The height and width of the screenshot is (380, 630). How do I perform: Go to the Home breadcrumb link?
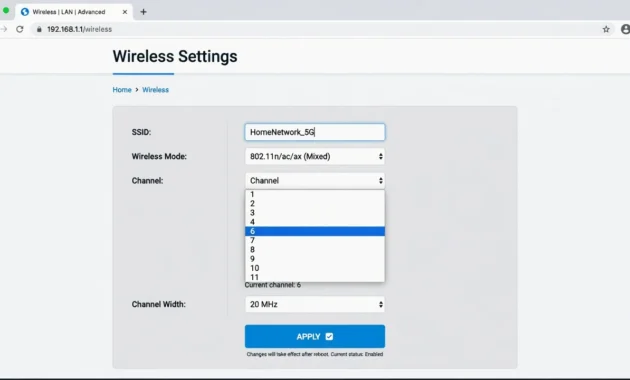[122, 90]
